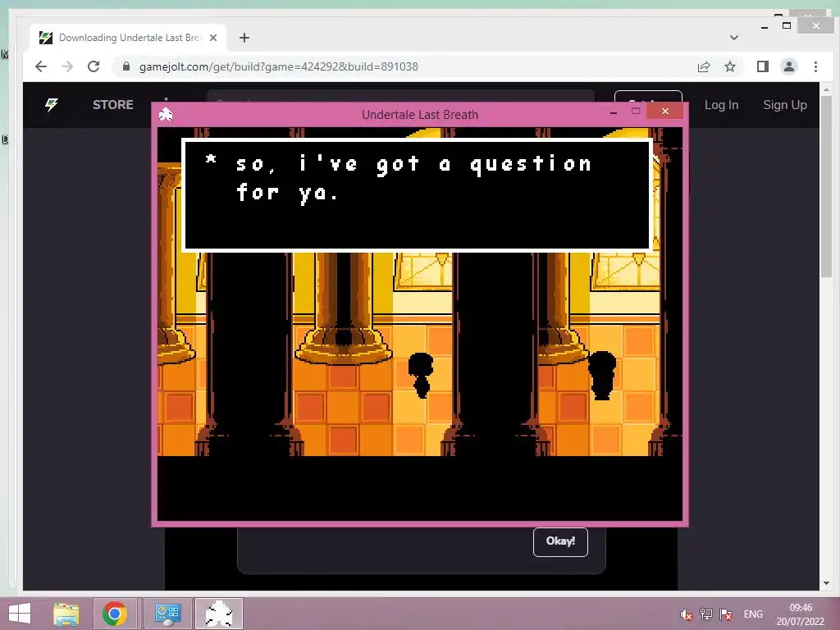Viewport: 840px width, 630px height.
Task: Open the Action Center flag icon
Action: coord(726,614)
